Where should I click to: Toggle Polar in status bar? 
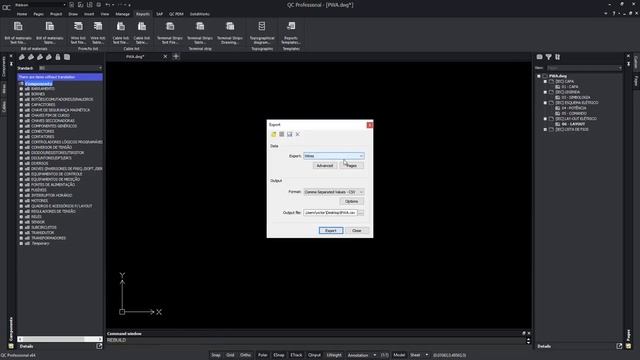262,355
